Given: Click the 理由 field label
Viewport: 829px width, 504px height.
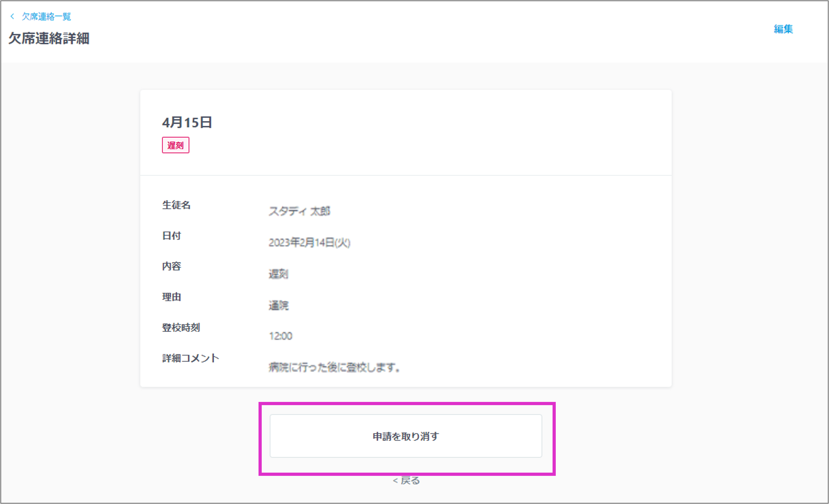Looking at the screenshot, I should [x=171, y=297].
